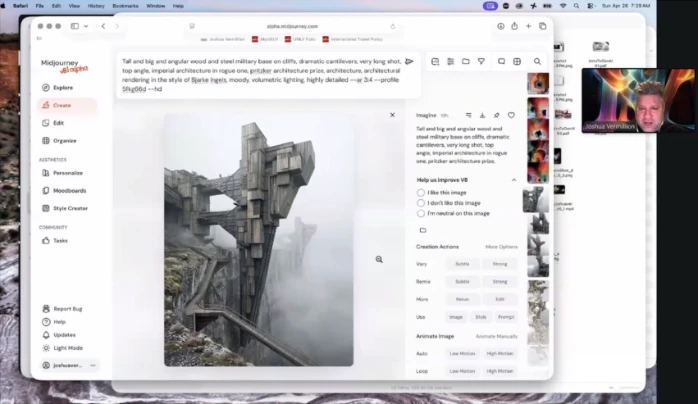Close the image lightbox with the X
The height and width of the screenshot is (404, 698).
click(392, 115)
